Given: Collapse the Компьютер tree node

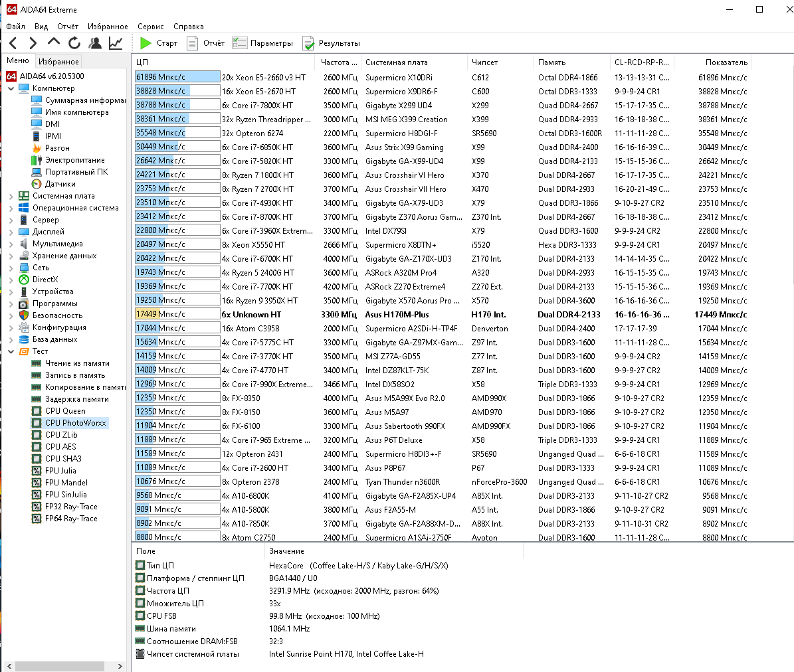Looking at the screenshot, I should [11, 88].
